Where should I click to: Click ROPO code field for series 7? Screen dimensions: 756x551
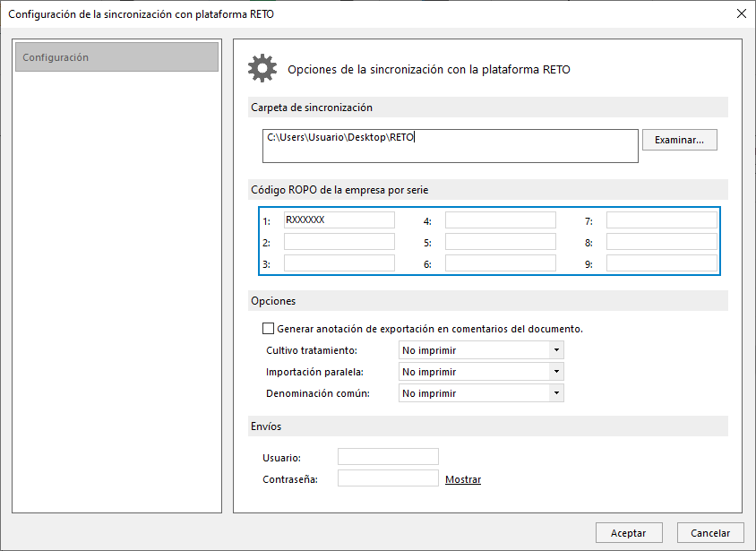661,220
